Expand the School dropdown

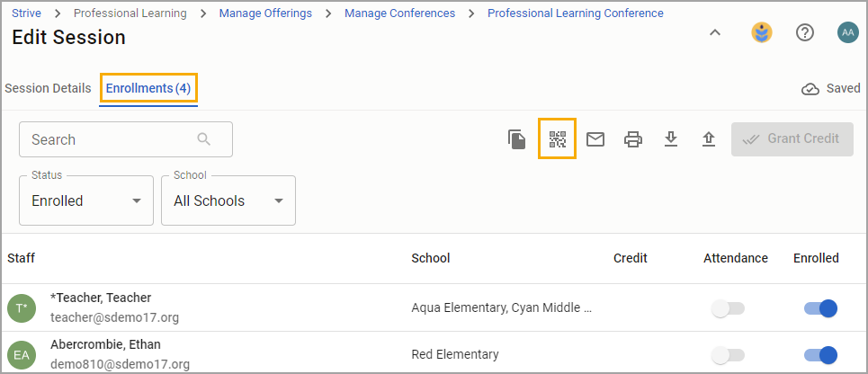pyautogui.click(x=228, y=200)
